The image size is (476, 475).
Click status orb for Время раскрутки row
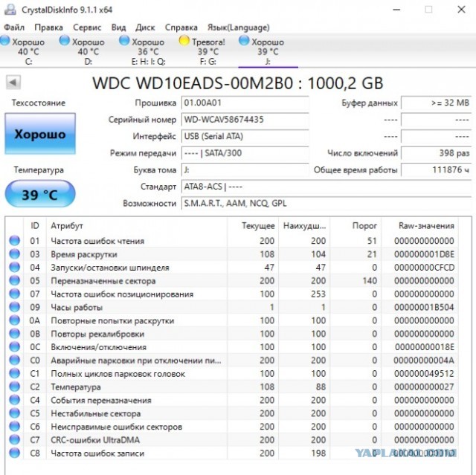[x=14, y=254]
